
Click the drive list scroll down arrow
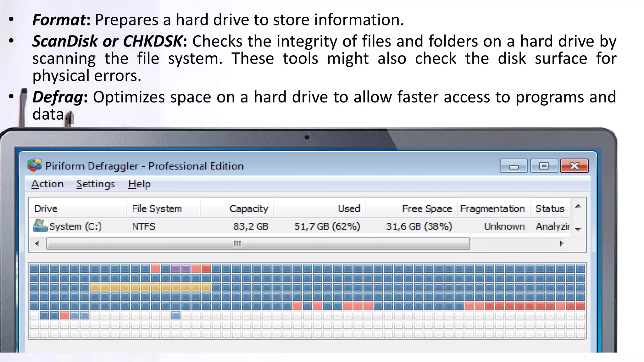[578, 229]
